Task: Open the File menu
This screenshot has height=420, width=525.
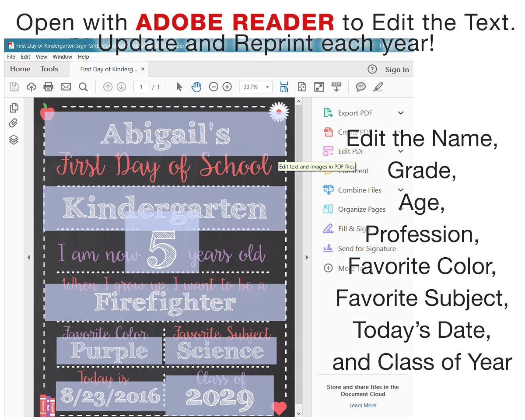Action: [x=11, y=57]
